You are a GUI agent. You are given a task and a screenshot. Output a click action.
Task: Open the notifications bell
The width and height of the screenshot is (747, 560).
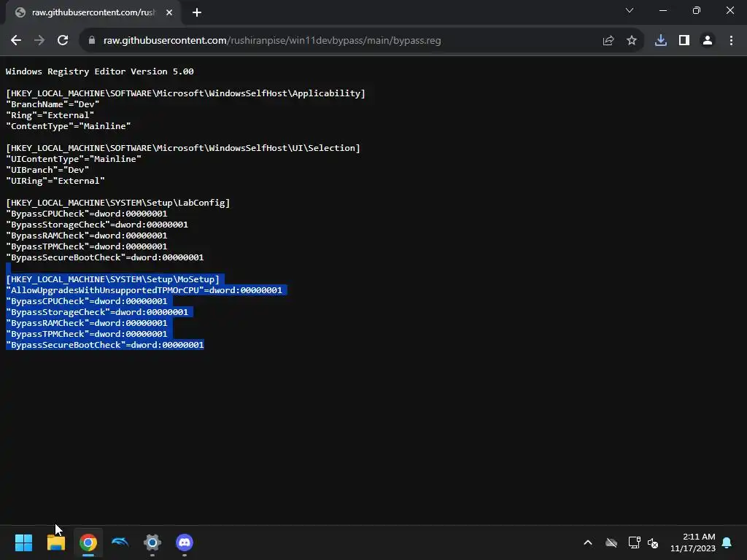pyautogui.click(x=727, y=542)
